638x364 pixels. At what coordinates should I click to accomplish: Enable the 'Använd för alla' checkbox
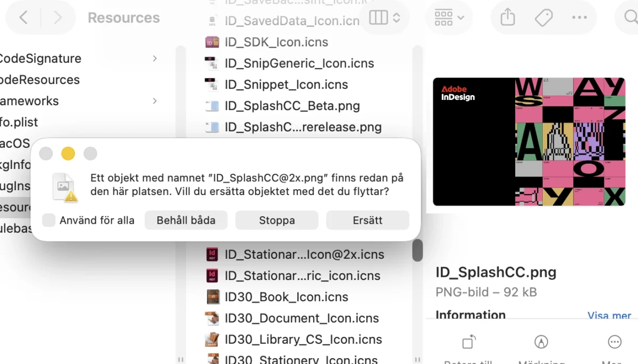(49, 220)
